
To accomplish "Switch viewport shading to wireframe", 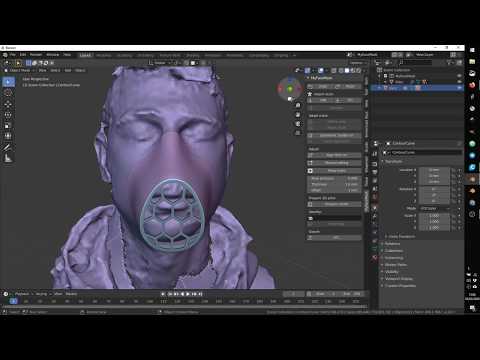I will click(341, 70).
